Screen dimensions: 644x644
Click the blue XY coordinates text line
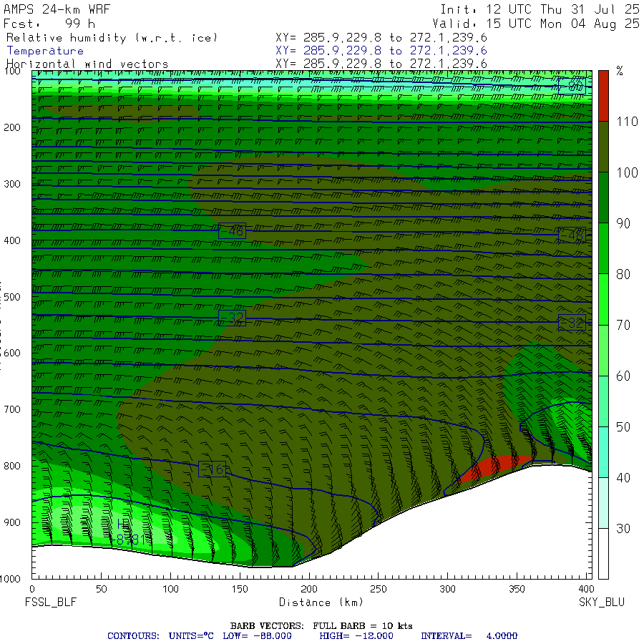(x=381, y=51)
